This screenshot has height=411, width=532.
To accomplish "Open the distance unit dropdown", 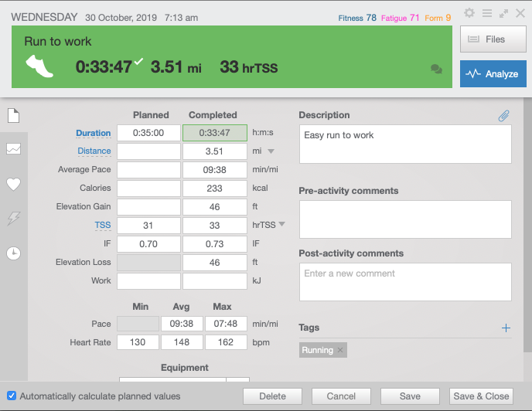I will click(x=271, y=151).
